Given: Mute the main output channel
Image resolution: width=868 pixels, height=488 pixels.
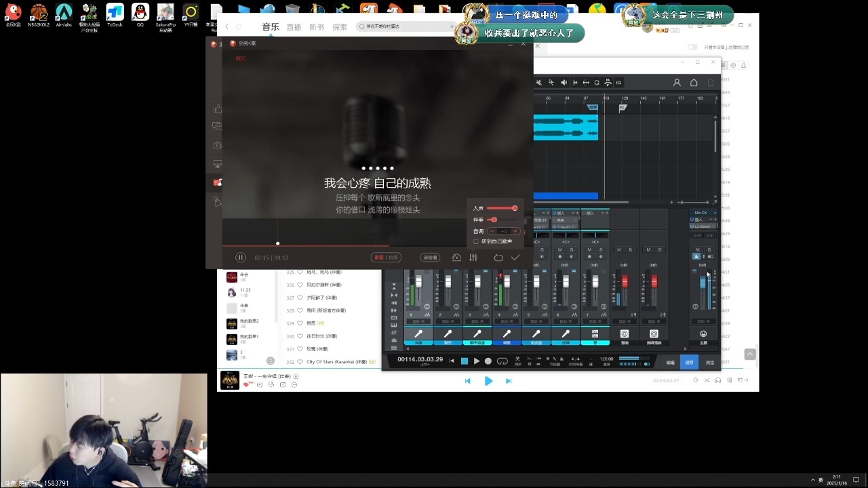Looking at the screenshot, I should click(698, 249).
